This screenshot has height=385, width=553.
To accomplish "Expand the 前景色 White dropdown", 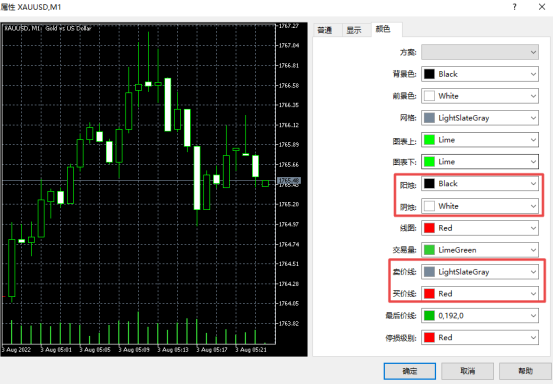I will (480, 96).
